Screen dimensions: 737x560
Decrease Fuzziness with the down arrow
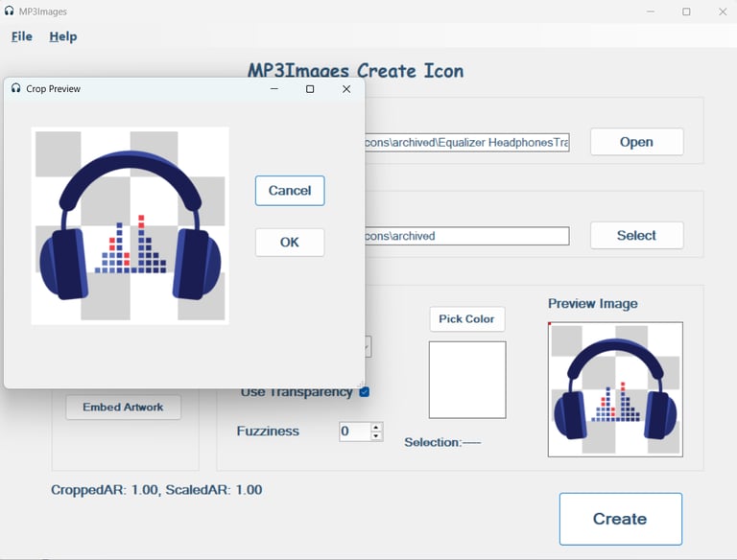376,436
